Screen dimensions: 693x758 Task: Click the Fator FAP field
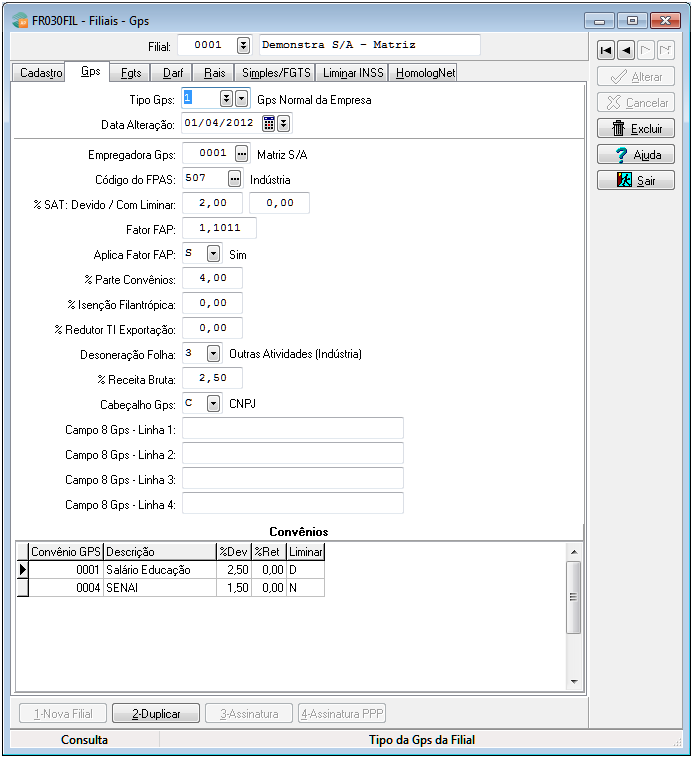pos(219,228)
